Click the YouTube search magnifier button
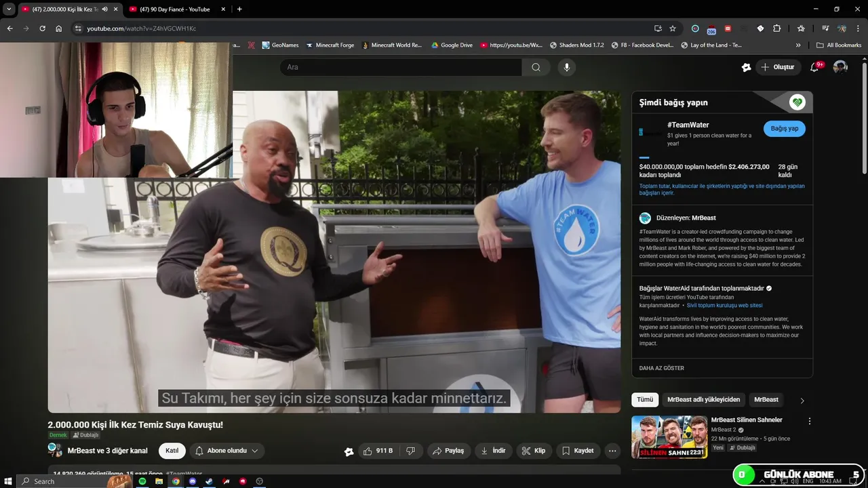Viewport: 868px width, 488px height. [x=536, y=67]
